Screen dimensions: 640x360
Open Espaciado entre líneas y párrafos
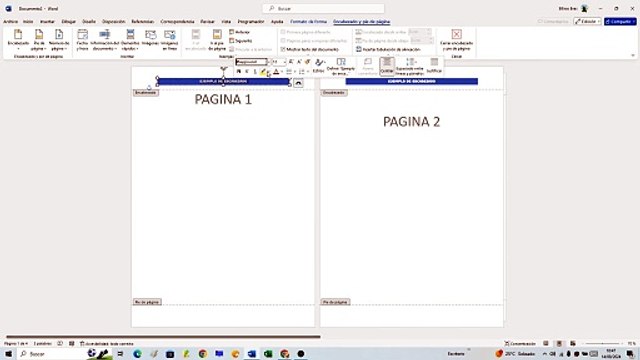[x=409, y=66]
